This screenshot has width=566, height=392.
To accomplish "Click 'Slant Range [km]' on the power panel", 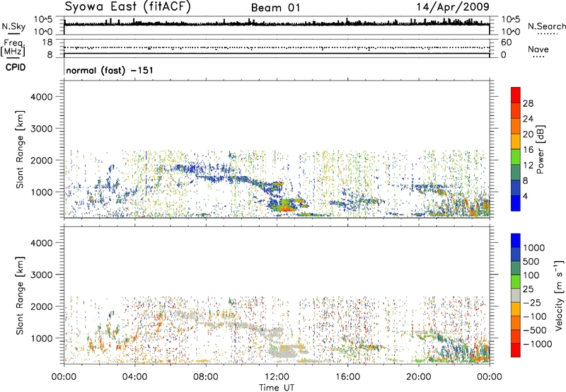I will pyautogui.click(x=20, y=149).
